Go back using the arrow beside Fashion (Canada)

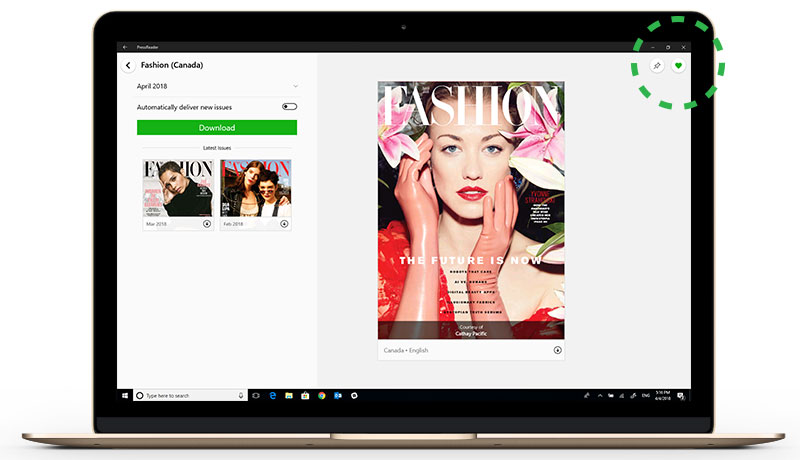128,65
